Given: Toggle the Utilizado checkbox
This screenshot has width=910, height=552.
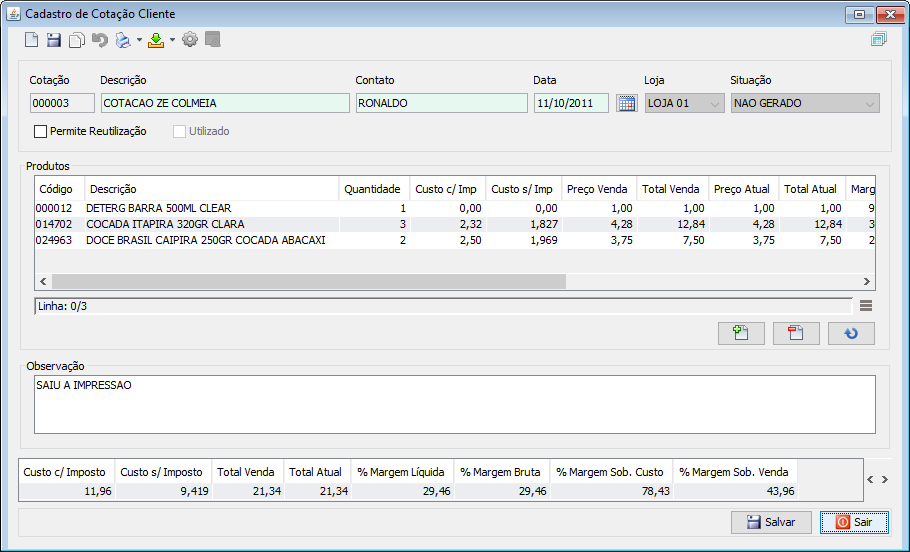Looking at the screenshot, I should click(x=179, y=132).
